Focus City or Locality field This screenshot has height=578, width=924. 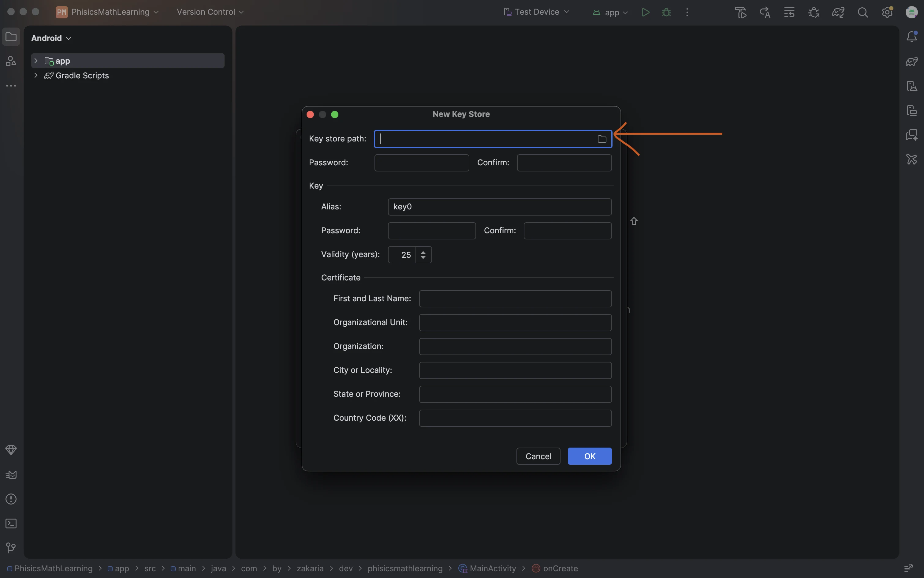tap(515, 370)
